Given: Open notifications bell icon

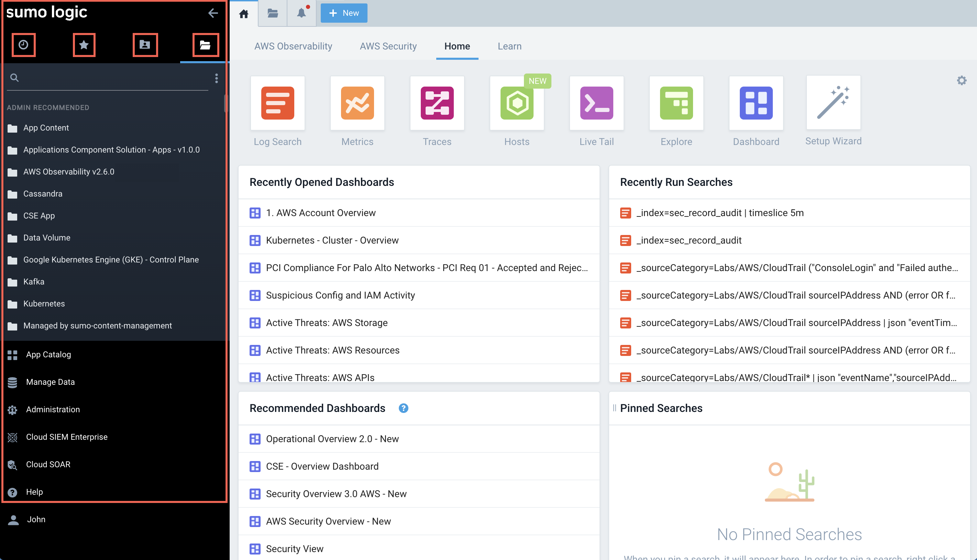Looking at the screenshot, I should [302, 13].
